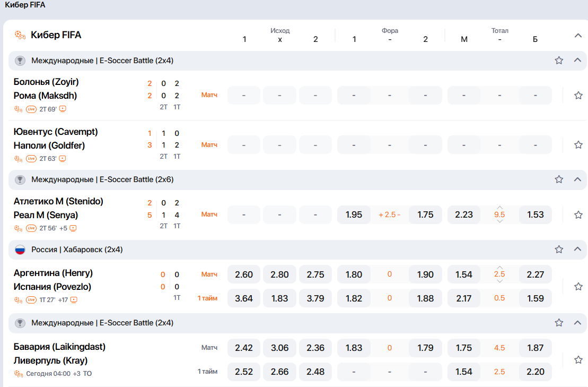Open live video icon for Атлетико M match
Viewport: 588px width, 387px height.
pos(73,228)
